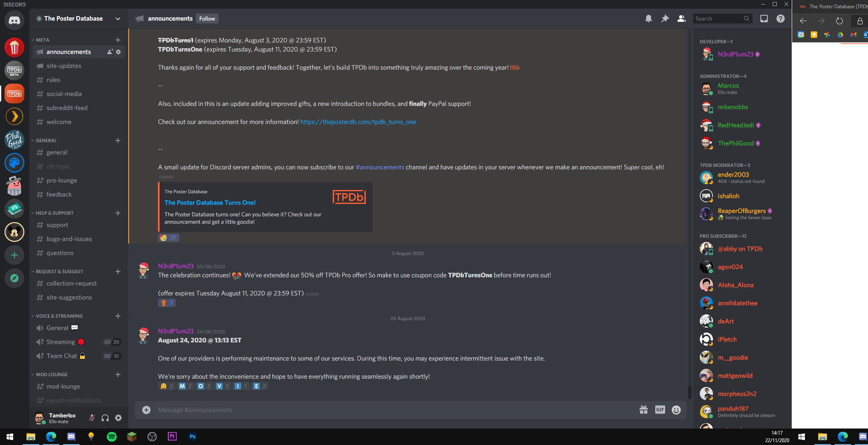Open The Poster Database server dropdown

pyautogui.click(x=118, y=19)
